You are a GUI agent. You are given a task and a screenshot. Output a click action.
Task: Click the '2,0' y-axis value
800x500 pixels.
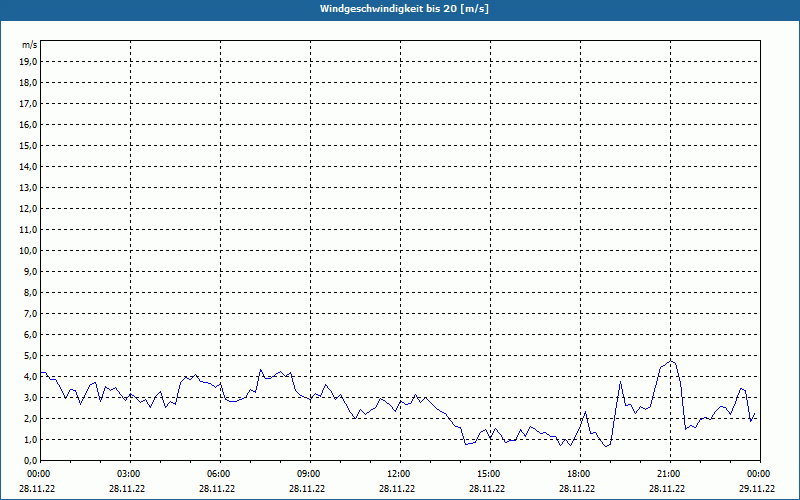click(x=30, y=418)
